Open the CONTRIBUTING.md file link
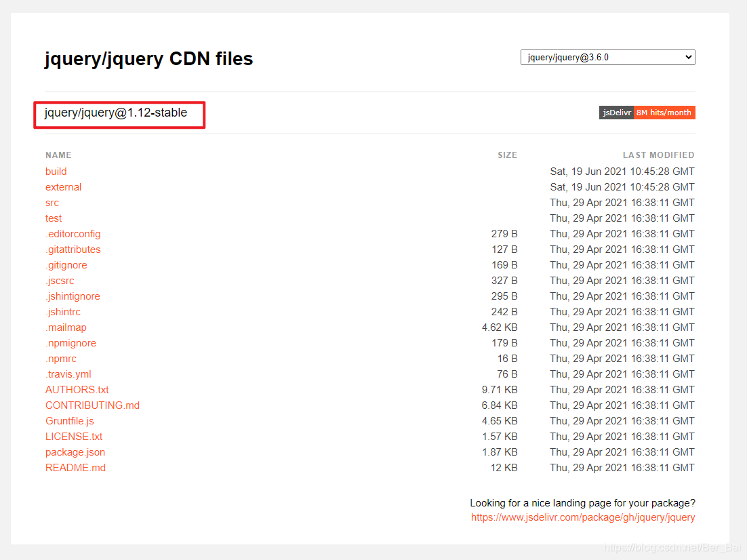Screen dimensions: 747x560 (92, 405)
